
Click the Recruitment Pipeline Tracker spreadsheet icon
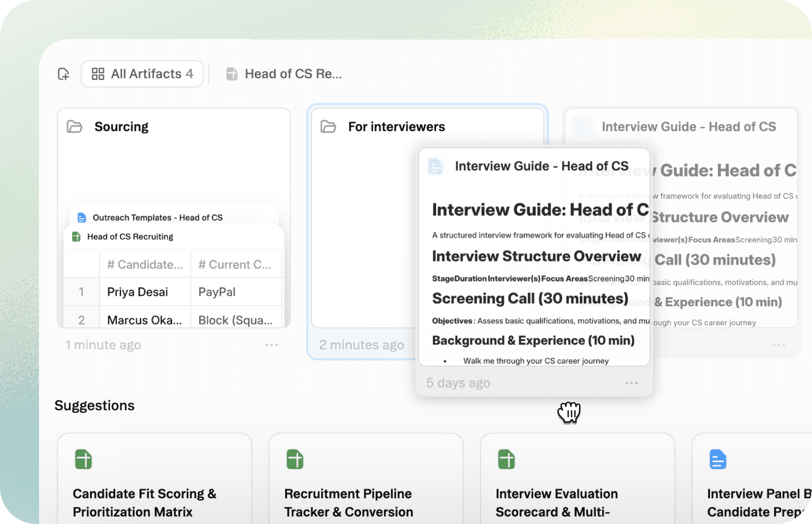coord(295,459)
